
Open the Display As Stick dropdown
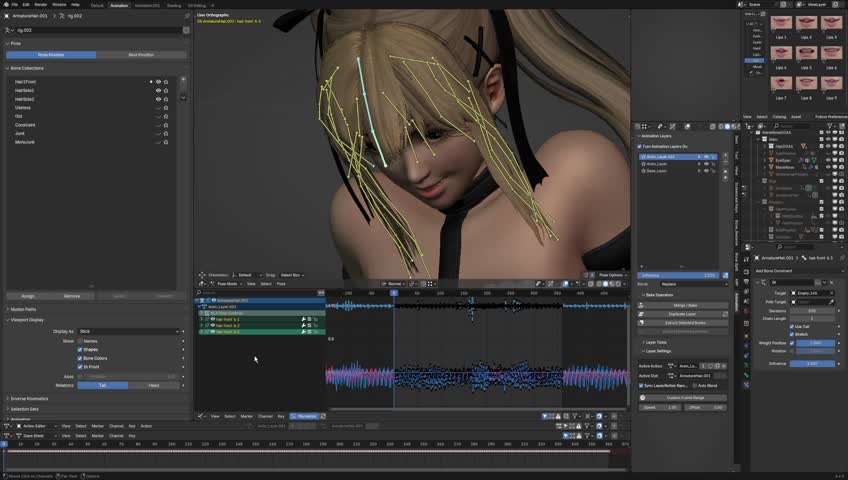click(x=128, y=331)
